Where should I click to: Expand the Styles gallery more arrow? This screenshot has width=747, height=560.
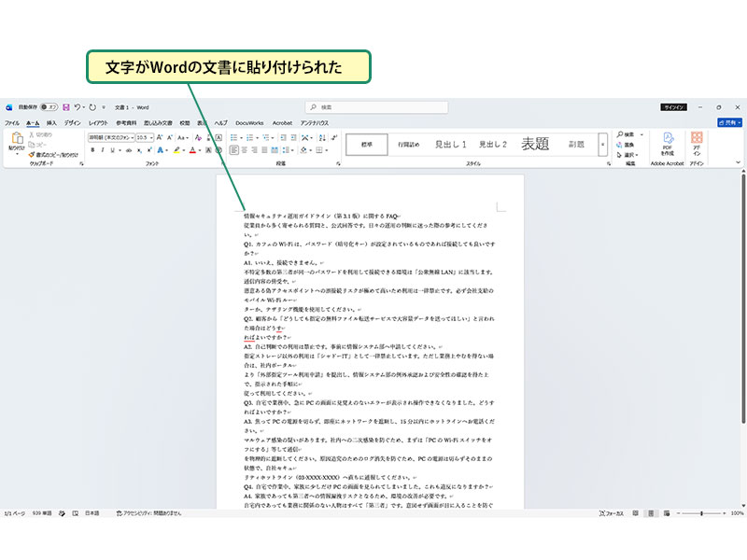tap(602, 145)
